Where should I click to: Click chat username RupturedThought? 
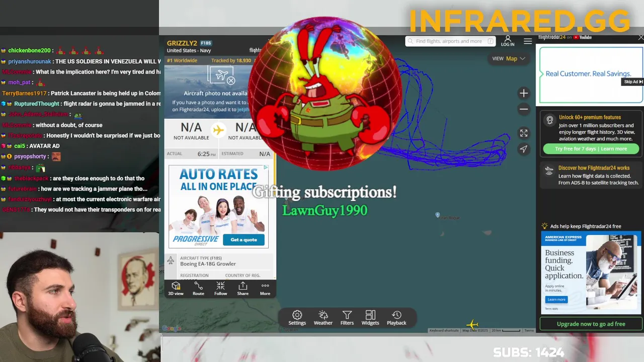click(x=37, y=104)
